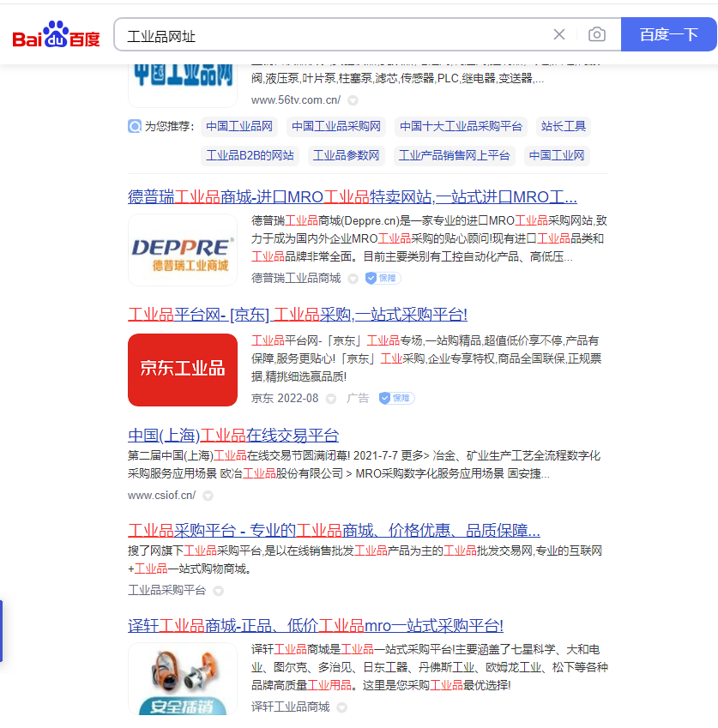The width and height of the screenshot is (718, 728).
Task: Click the 译轩工业品商城 source name
Action: [290, 707]
